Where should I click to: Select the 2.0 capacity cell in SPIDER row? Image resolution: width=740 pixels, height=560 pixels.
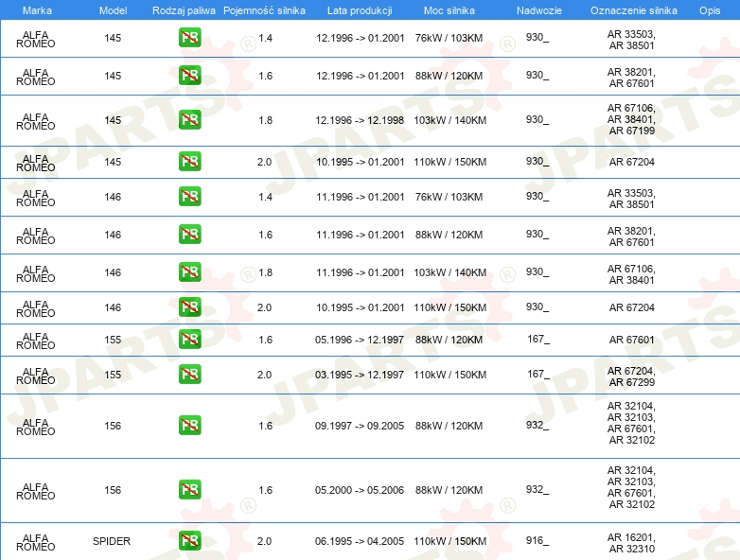pyautogui.click(x=264, y=541)
